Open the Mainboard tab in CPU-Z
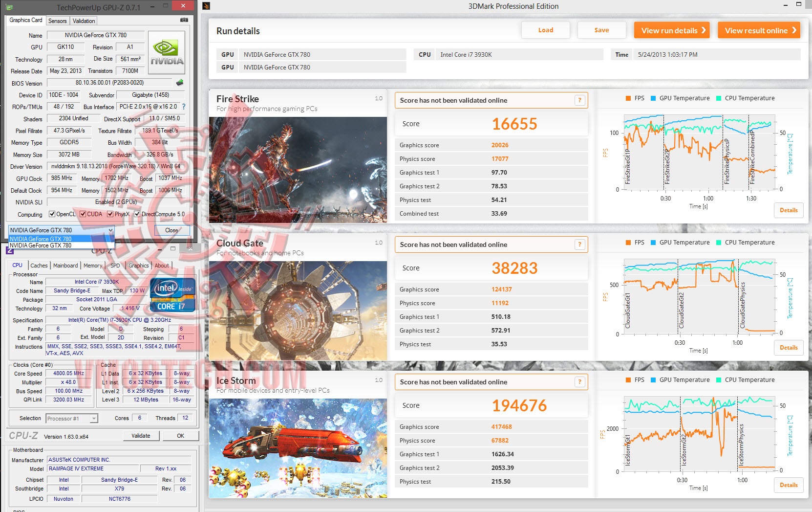812x512 pixels. click(x=65, y=266)
